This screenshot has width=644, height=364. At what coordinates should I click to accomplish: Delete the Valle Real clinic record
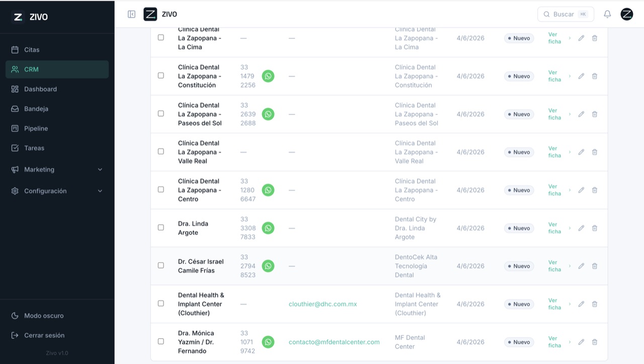pos(595,152)
